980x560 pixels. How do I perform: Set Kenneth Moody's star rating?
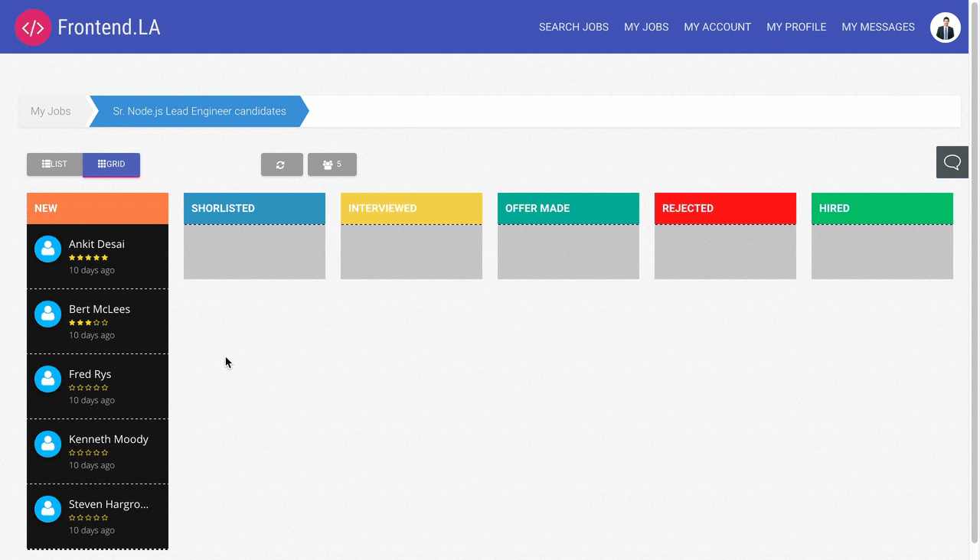tap(88, 453)
